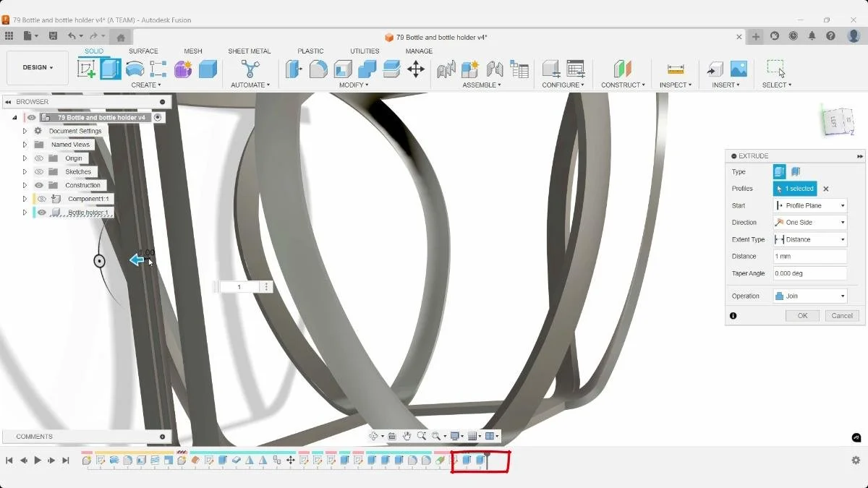
Task: Open the MODIFY menu
Action: pos(354,85)
